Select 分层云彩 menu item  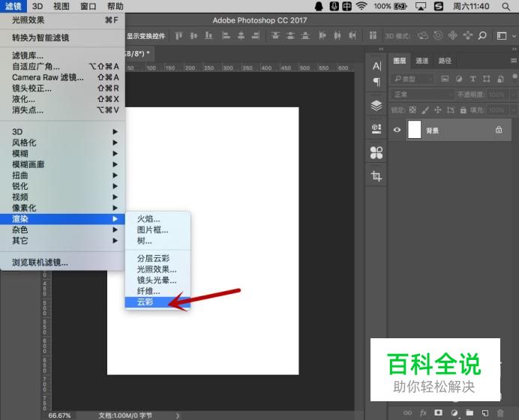157,258
